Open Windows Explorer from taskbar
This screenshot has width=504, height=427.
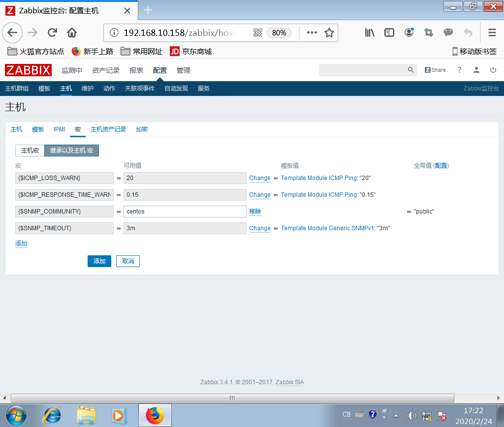(86, 415)
